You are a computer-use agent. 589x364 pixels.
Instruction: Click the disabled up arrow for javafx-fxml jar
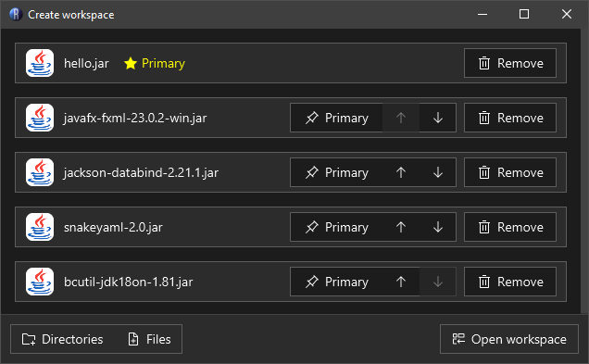click(x=401, y=118)
